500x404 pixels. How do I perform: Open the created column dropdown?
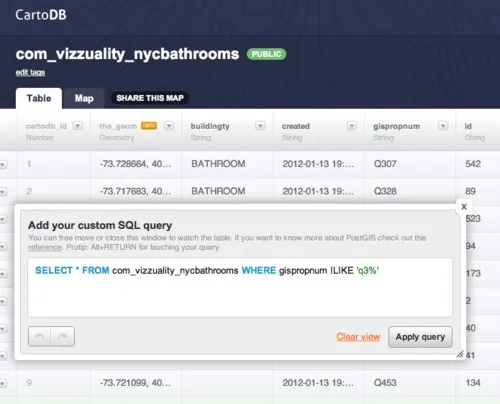(352, 126)
